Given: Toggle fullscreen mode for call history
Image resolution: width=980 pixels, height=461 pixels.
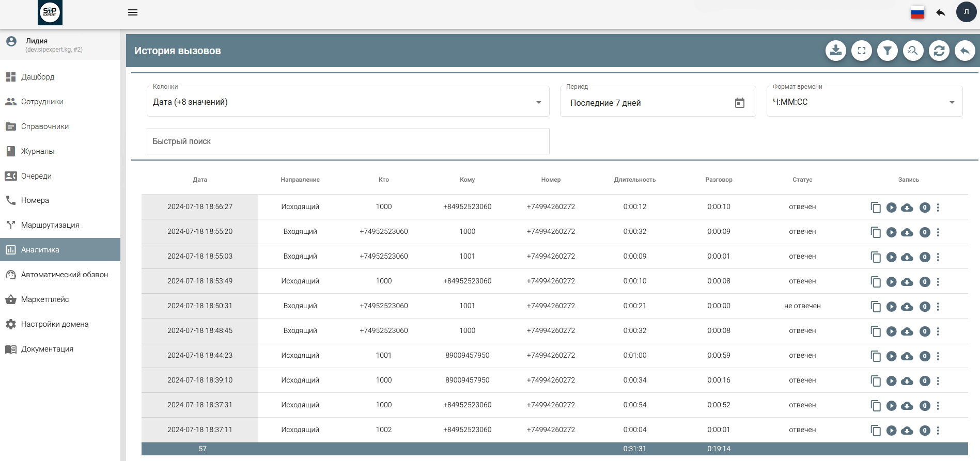Looking at the screenshot, I should click(861, 51).
